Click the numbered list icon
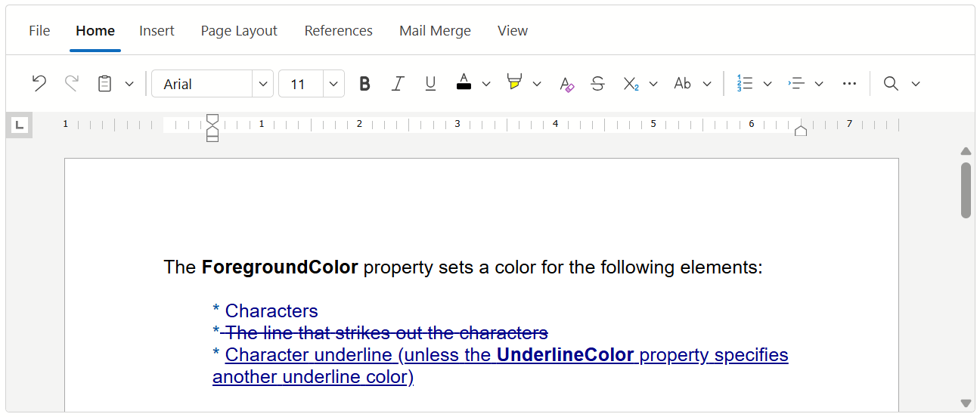The width and height of the screenshot is (980, 417). pos(745,84)
